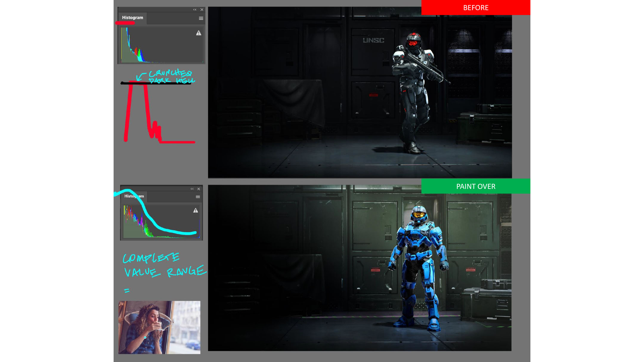Click the top histogram graph area
Screen dimensions: 644x362
pyautogui.click(x=162, y=45)
